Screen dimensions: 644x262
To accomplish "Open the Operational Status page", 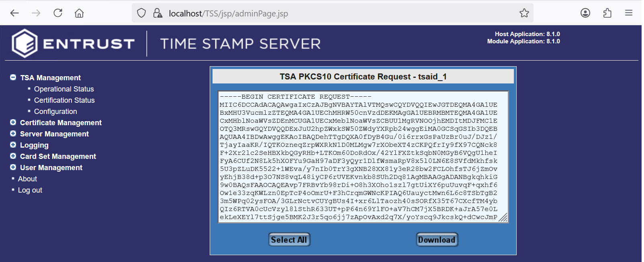I will (x=64, y=89).
